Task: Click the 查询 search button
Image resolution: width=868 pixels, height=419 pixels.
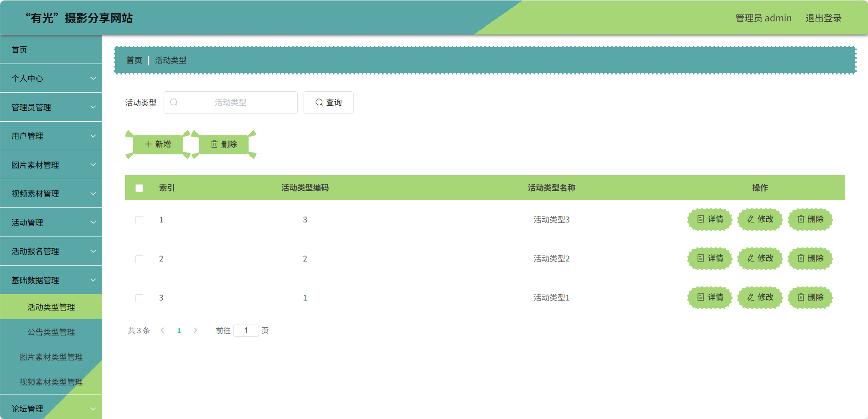Action: [329, 103]
